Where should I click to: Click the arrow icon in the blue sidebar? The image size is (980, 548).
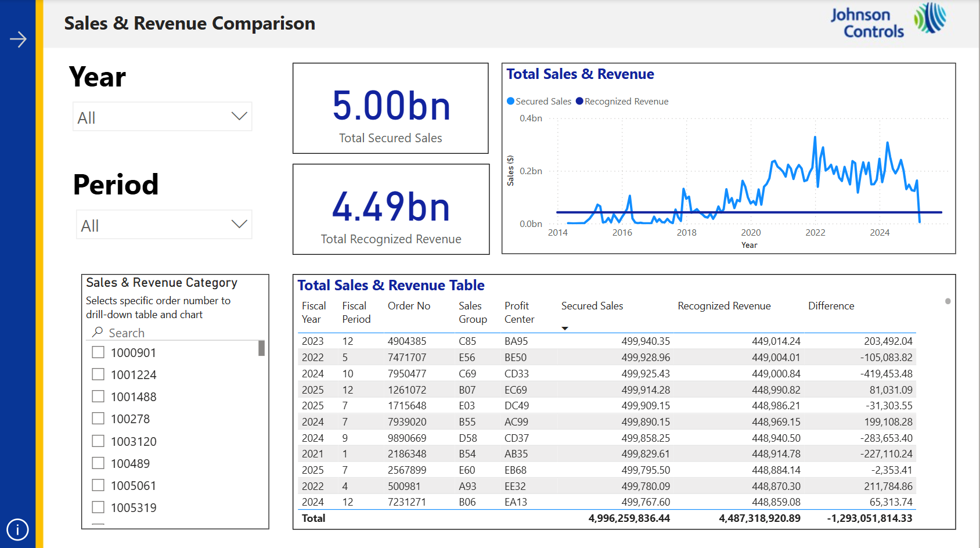click(x=18, y=39)
